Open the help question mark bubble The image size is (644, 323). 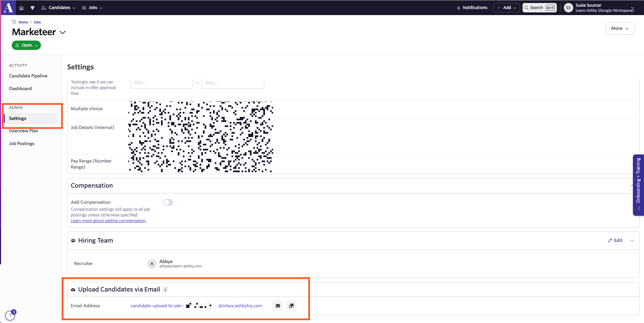10,315
